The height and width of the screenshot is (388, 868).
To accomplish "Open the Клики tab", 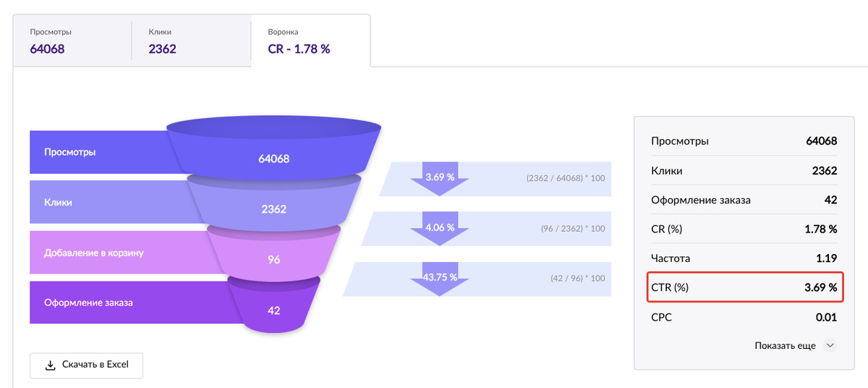I will tap(191, 42).
